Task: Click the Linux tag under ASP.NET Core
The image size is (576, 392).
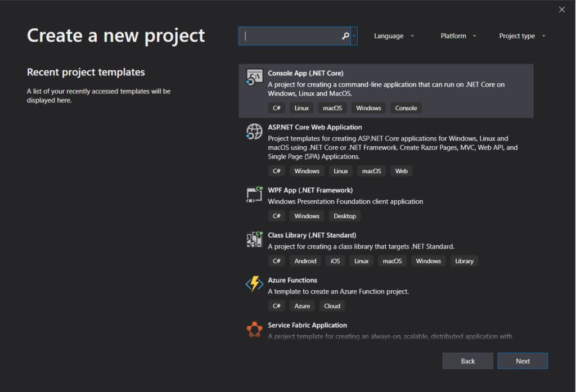Action: click(x=340, y=171)
